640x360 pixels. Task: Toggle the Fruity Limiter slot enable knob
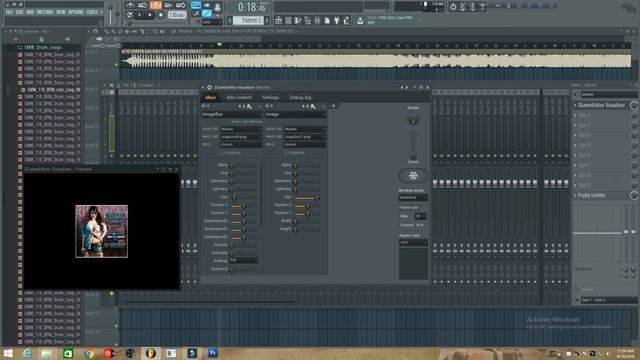click(634, 196)
